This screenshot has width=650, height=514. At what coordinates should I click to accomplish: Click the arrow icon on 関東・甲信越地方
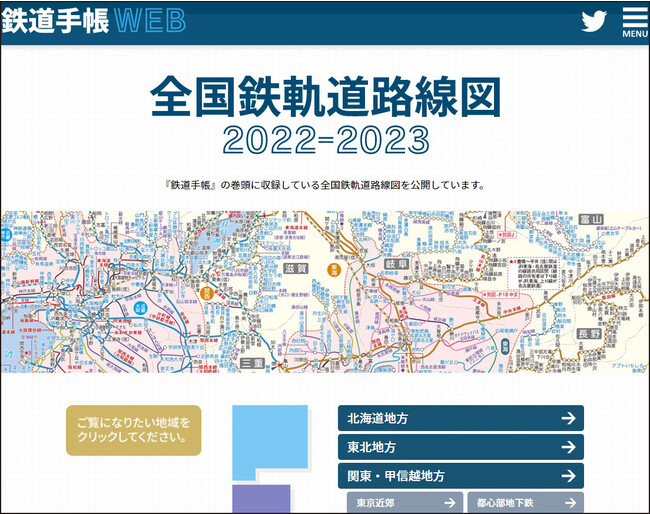click(x=568, y=475)
